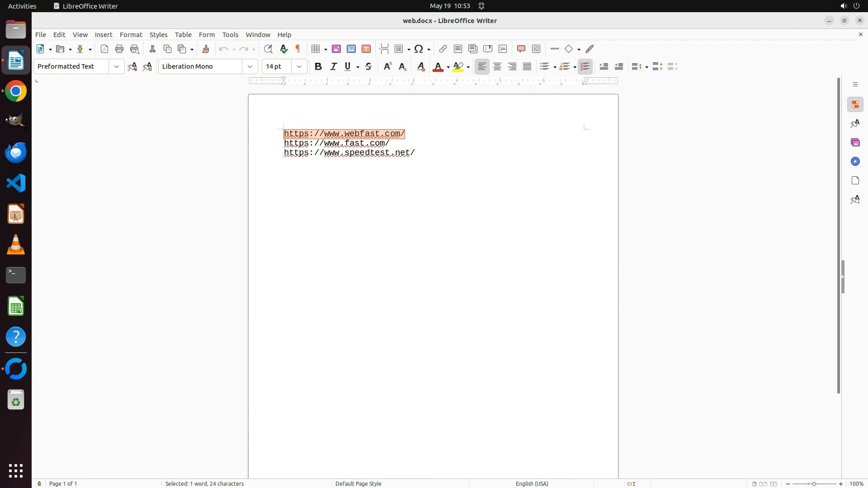The height and width of the screenshot is (488, 868).
Task: Open the Find & Replace tool
Action: 268,49
